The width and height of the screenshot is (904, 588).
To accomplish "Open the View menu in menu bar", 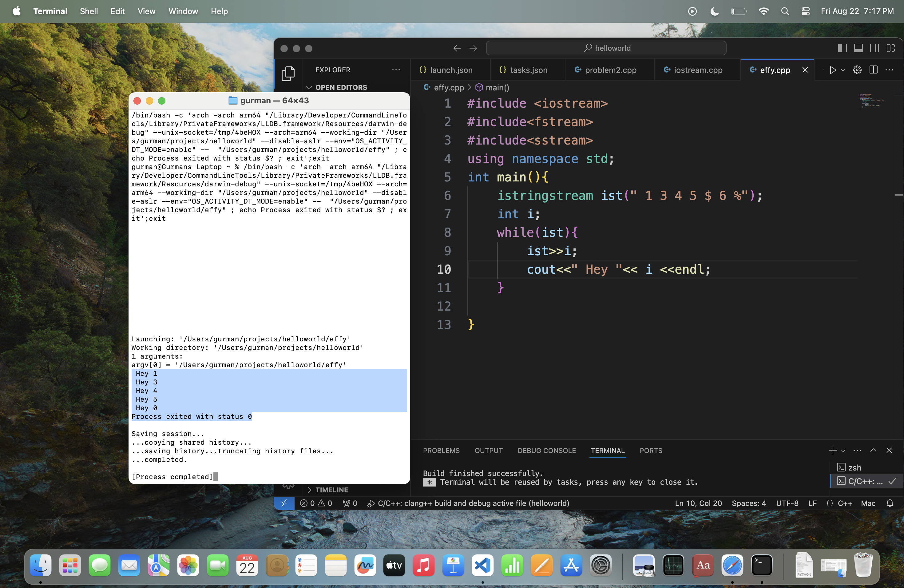I will (146, 11).
